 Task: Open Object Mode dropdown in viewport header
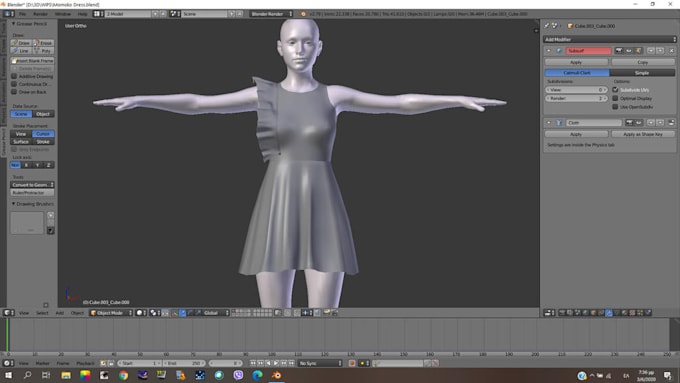tap(111, 313)
